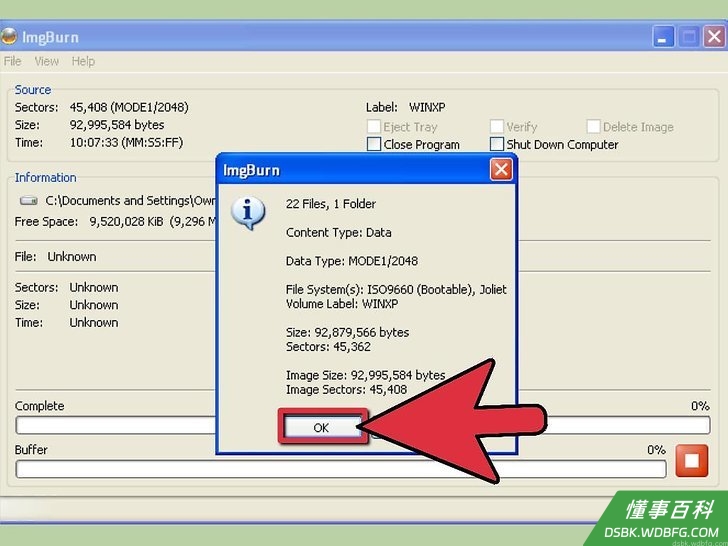Click the "Sectors: 45,362" line in the dialog
This screenshot has height=546, width=728.
point(328,347)
